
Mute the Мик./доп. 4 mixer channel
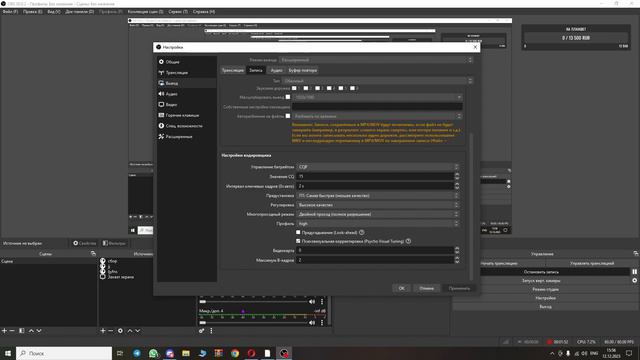(x=312, y=322)
